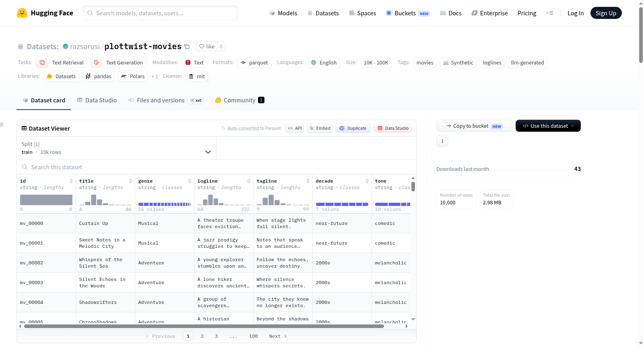The image size is (644, 347).
Task: Click the Text Generation task tag
Action: (118, 62)
